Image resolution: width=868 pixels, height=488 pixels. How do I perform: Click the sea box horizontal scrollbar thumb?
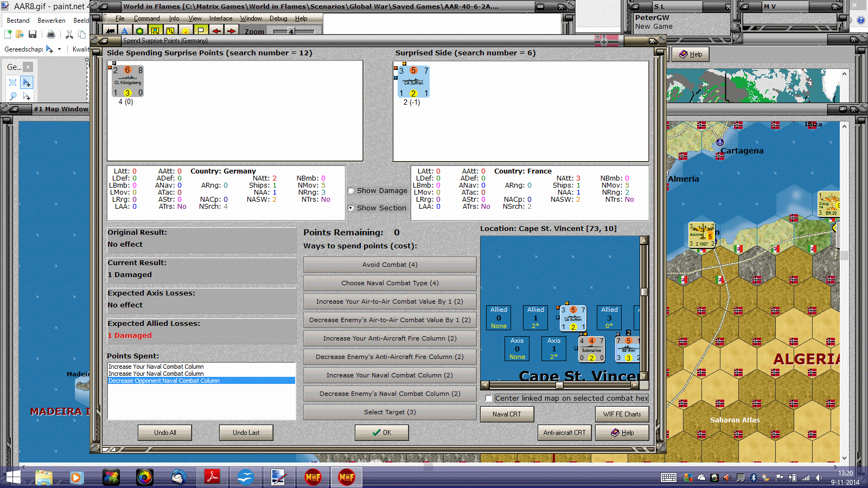pos(559,386)
